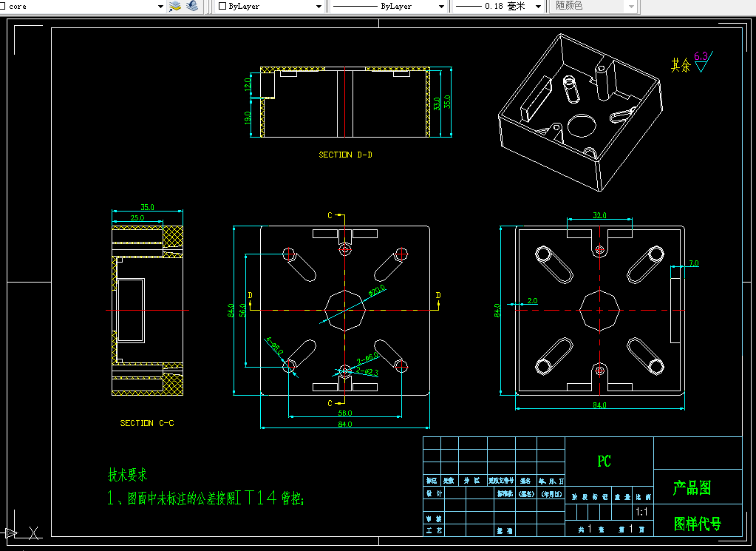The width and height of the screenshot is (756, 551).
Task: Select the 'PC' material text in title block
Action: (x=604, y=462)
